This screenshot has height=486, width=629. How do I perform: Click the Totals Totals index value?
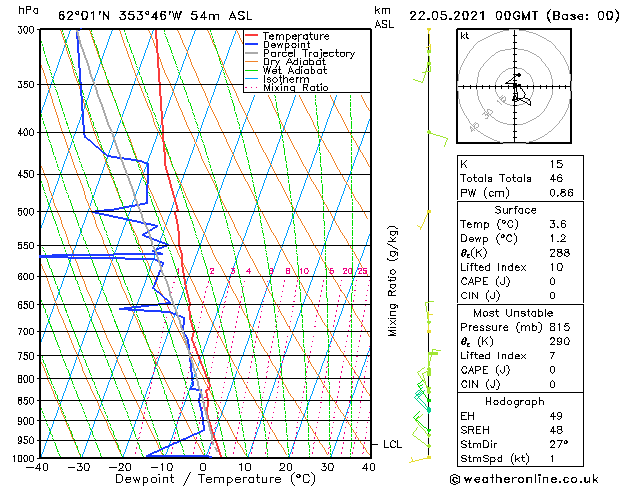point(556,178)
